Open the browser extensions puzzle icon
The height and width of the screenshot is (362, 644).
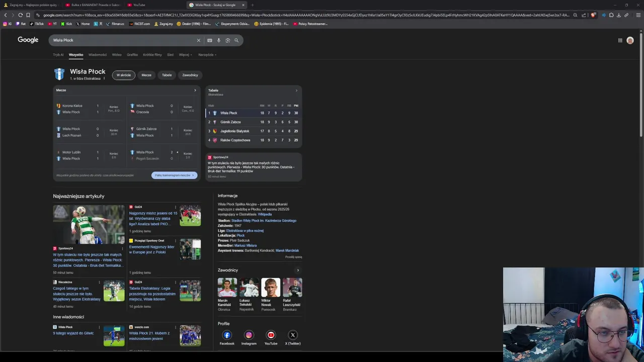point(611,15)
